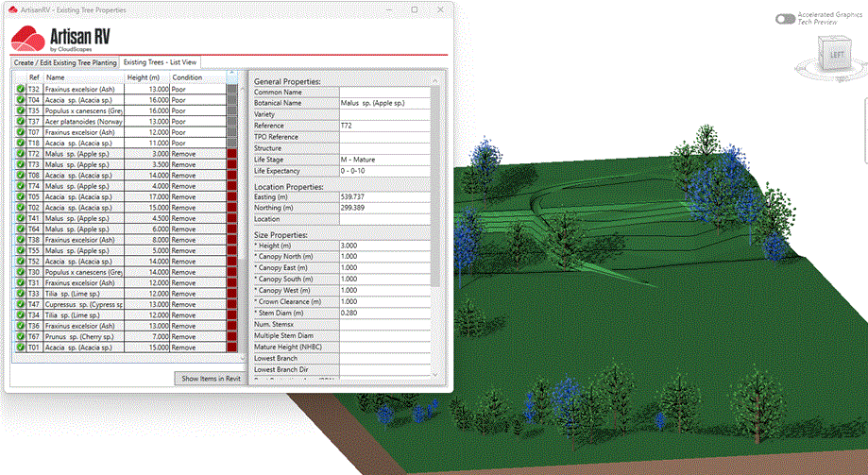Sort tree list by Condition column header
868x475 pixels.
click(x=187, y=77)
